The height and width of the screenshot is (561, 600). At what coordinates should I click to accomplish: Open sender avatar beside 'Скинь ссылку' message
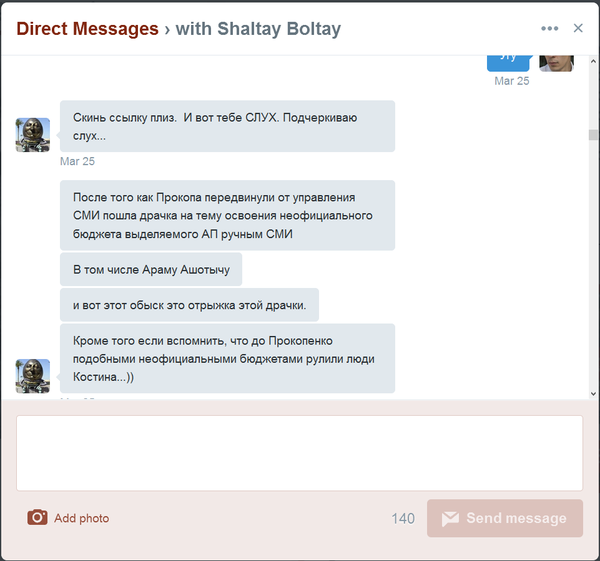[33, 134]
